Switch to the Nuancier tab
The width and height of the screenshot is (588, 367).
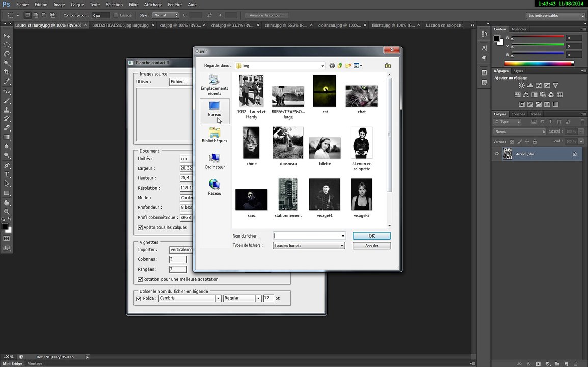coord(519,29)
